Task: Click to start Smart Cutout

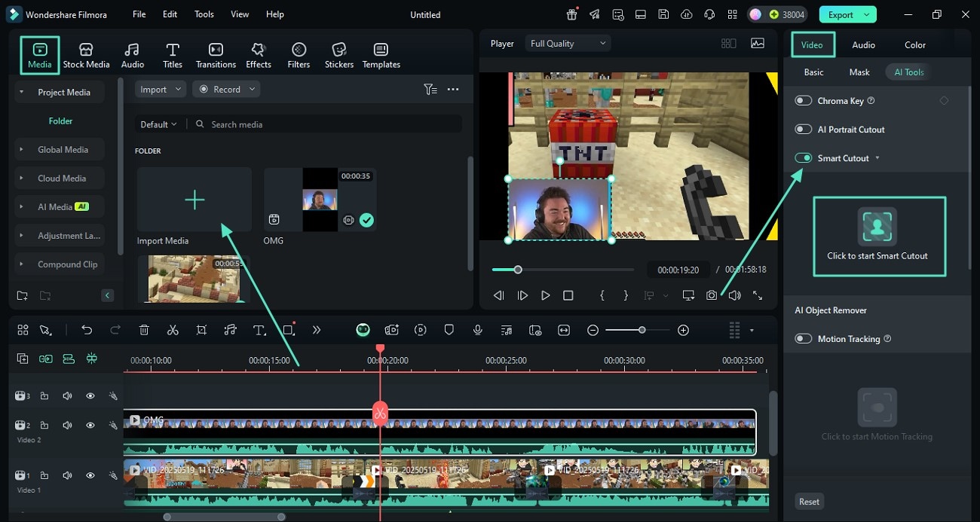Action: (x=878, y=236)
